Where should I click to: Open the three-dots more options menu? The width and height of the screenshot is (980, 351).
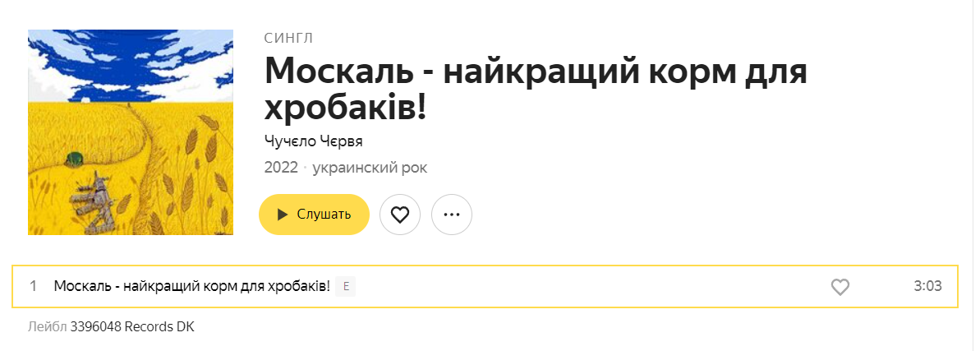(x=451, y=215)
